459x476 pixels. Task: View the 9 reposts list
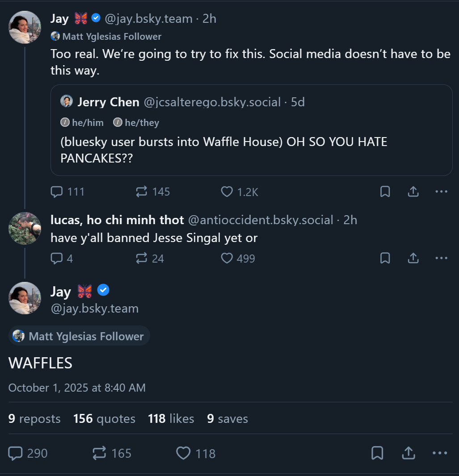[34, 419]
